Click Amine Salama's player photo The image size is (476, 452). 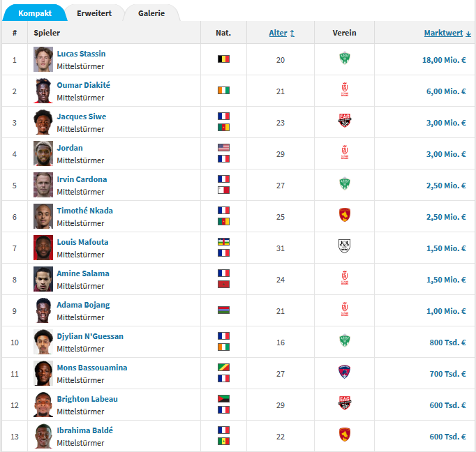coord(43,279)
